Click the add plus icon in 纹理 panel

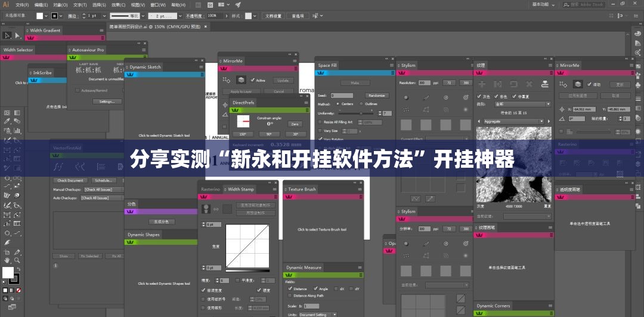coord(482,84)
